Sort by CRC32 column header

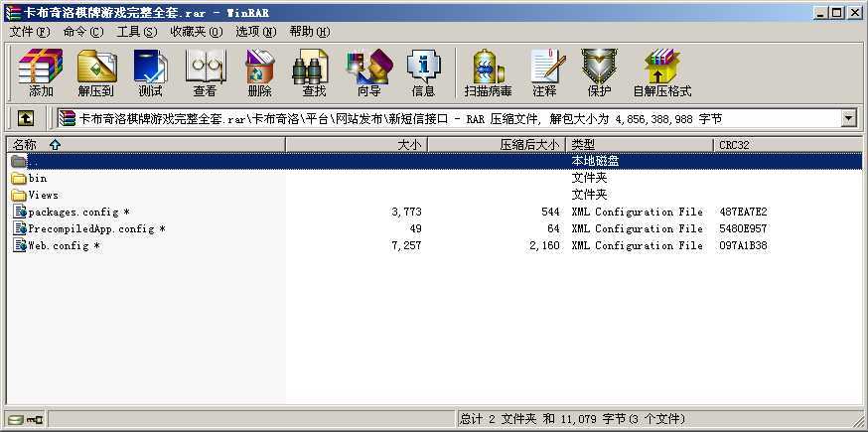click(788, 145)
